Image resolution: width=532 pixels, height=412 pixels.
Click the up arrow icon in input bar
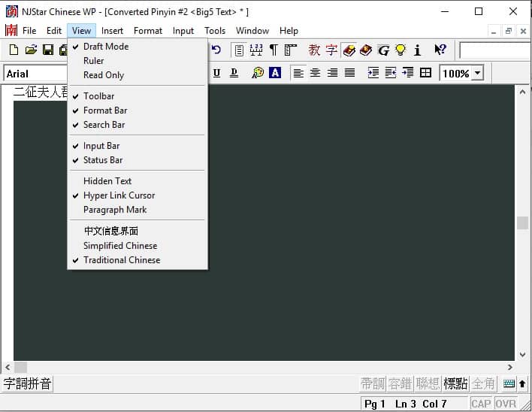522,384
